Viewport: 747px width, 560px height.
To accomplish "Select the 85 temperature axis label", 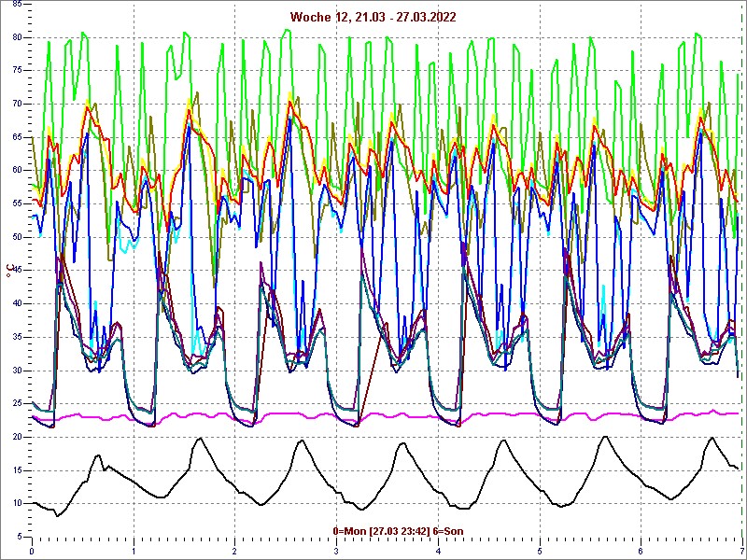I will (16, 4).
